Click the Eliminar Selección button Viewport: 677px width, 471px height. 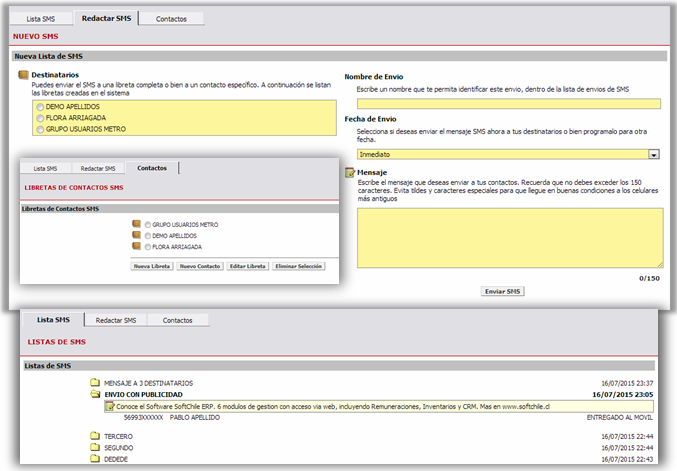pos(298,267)
